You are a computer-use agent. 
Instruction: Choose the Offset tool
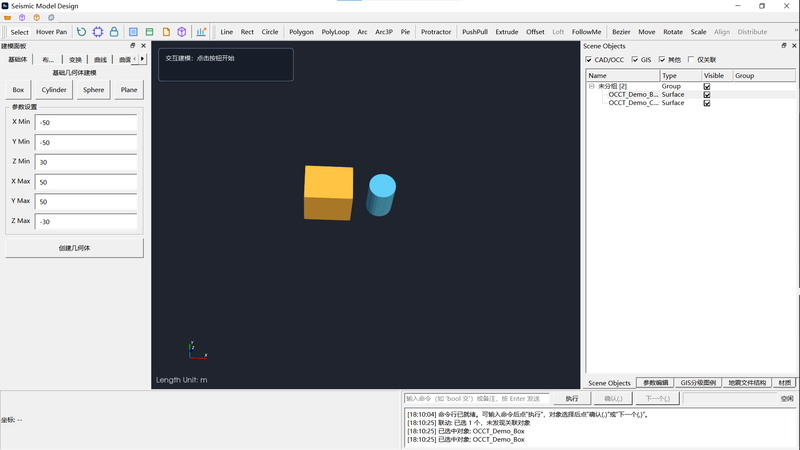point(535,32)
